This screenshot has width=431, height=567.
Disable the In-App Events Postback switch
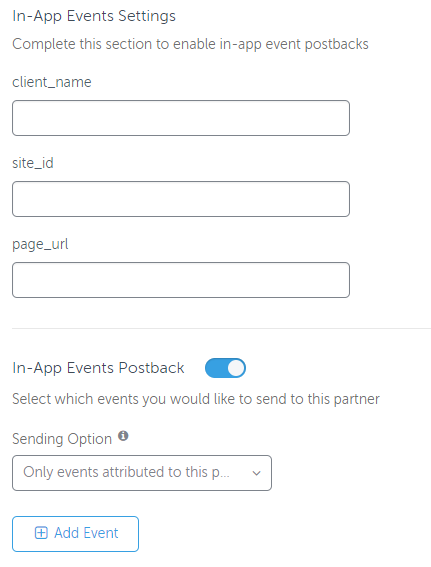click(225, 368)
